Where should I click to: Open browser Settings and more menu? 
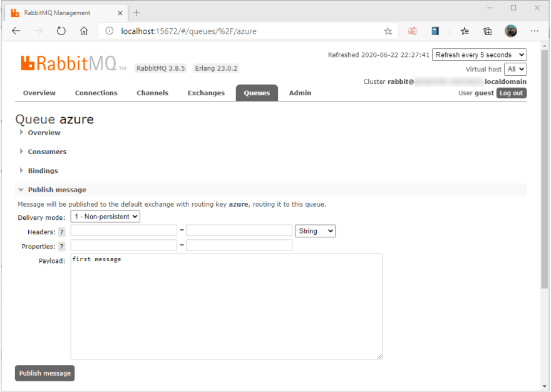[x=534, y=31]
